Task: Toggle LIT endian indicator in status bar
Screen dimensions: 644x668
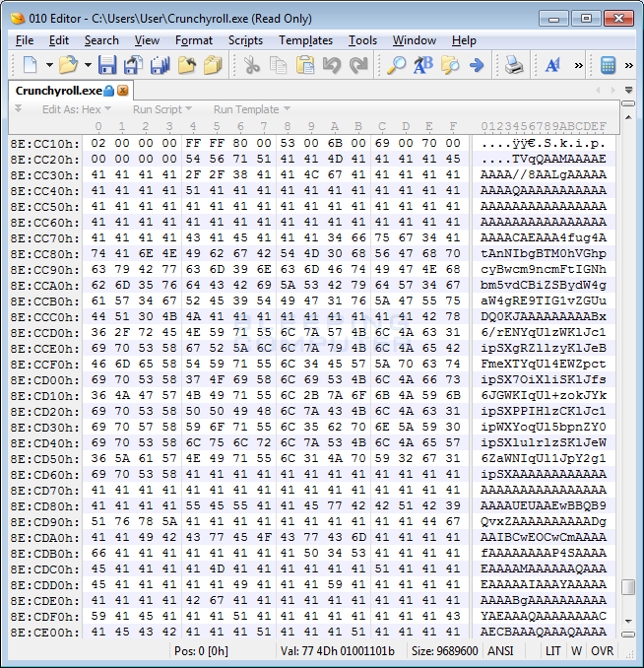Action: tap(553, 651)
